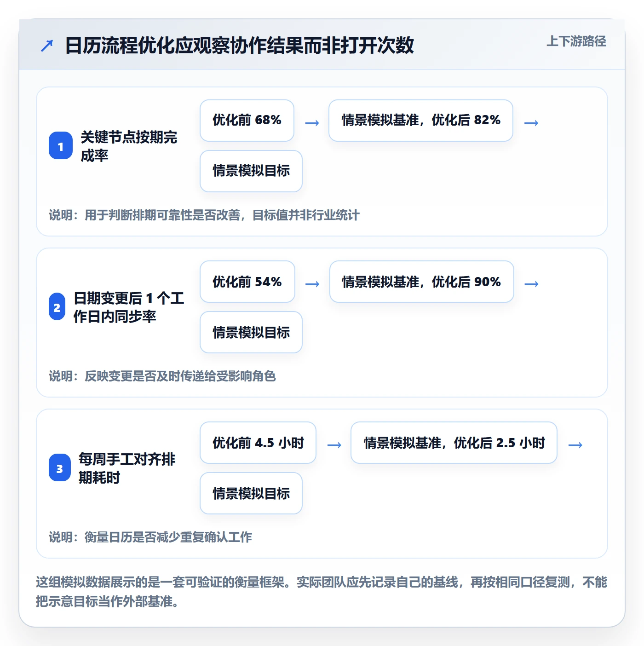Screen dimensions: 644x646
Task: Click the note 反映变更是否及时传递给受影响角色
Action: tap(162, 376)
